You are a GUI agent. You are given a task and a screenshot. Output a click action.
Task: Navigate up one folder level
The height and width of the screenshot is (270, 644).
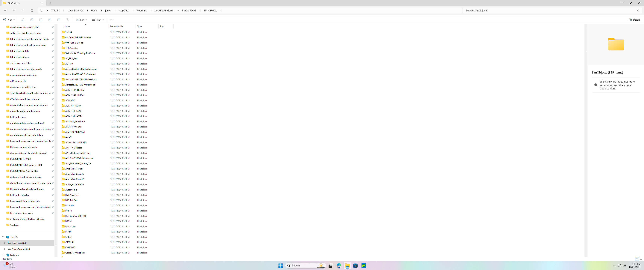[x=23, y=10]
